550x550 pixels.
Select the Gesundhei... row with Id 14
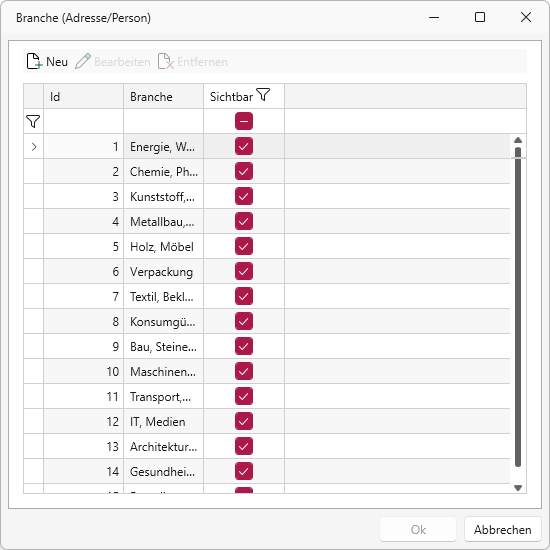click(267, 471)
